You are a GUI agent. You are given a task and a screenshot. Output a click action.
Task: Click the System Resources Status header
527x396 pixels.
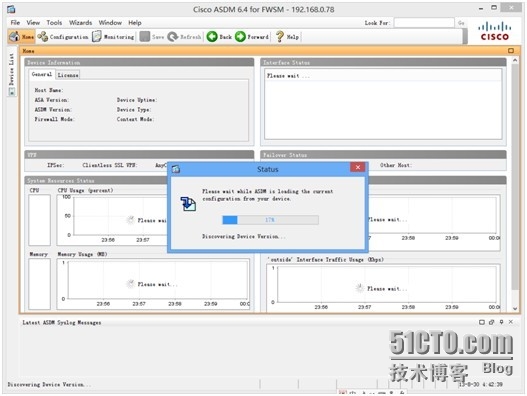point(96,181)
